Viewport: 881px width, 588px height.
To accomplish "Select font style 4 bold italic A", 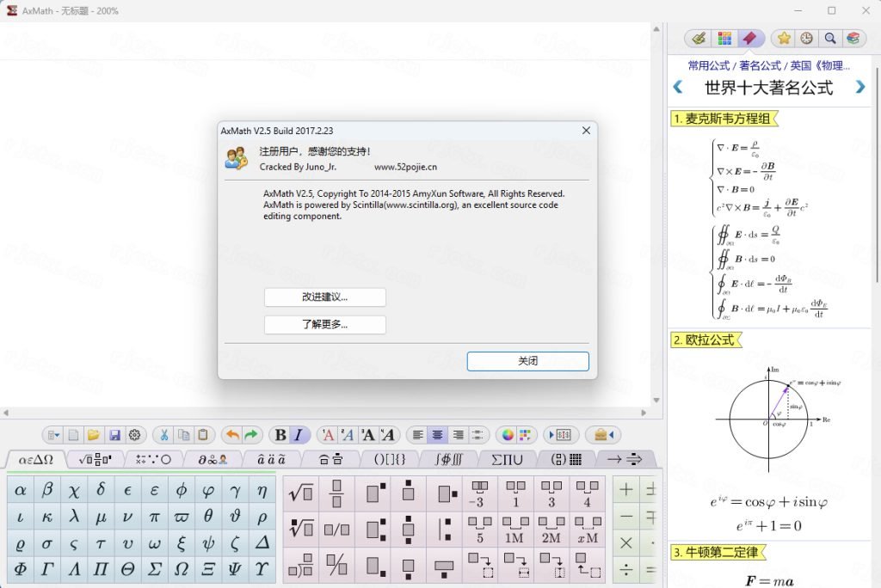I will point(388,435).
